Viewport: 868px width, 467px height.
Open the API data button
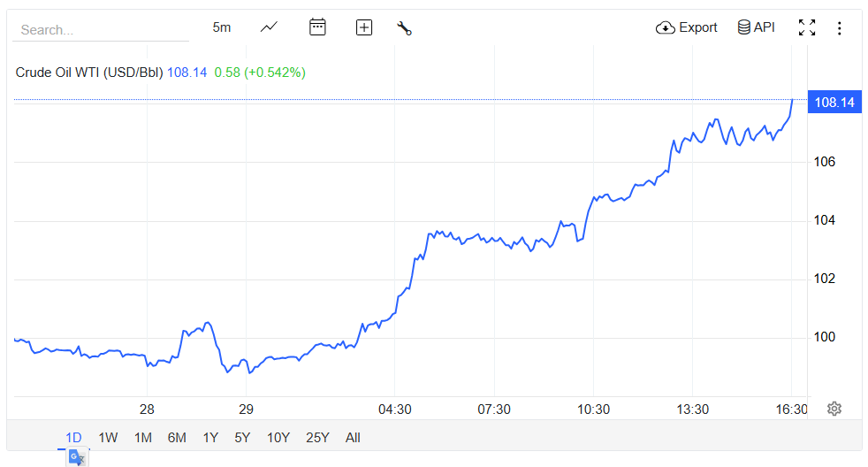pos(756,27)
